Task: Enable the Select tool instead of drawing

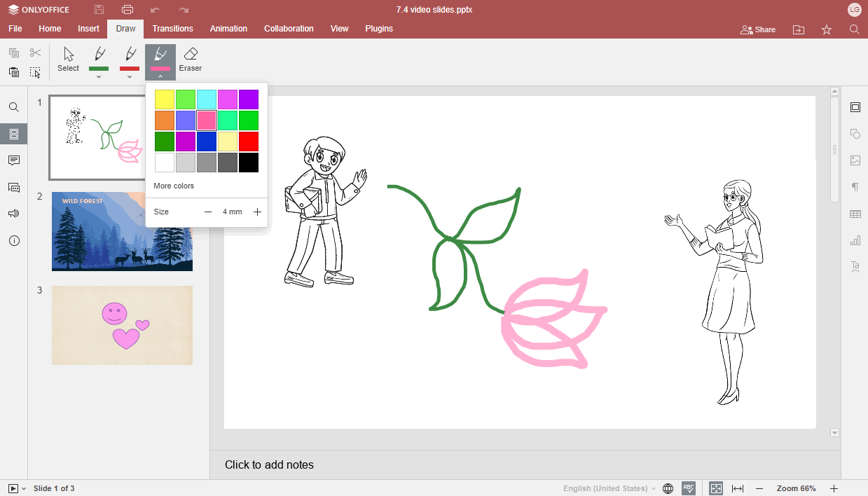Action: [x=67, y=56]
